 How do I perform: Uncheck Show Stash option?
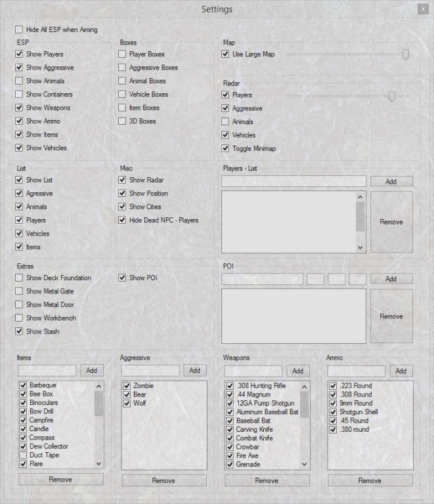tap(19, 331)
